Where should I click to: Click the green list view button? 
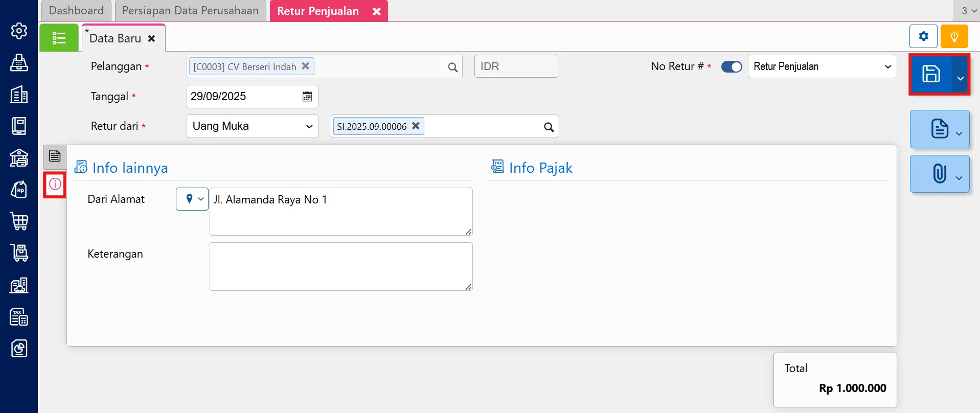click(59, 38)
